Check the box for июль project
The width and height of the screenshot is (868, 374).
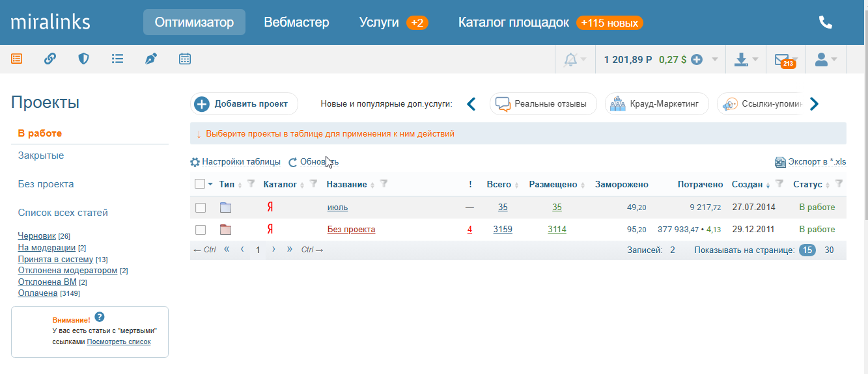coord(201,207)
